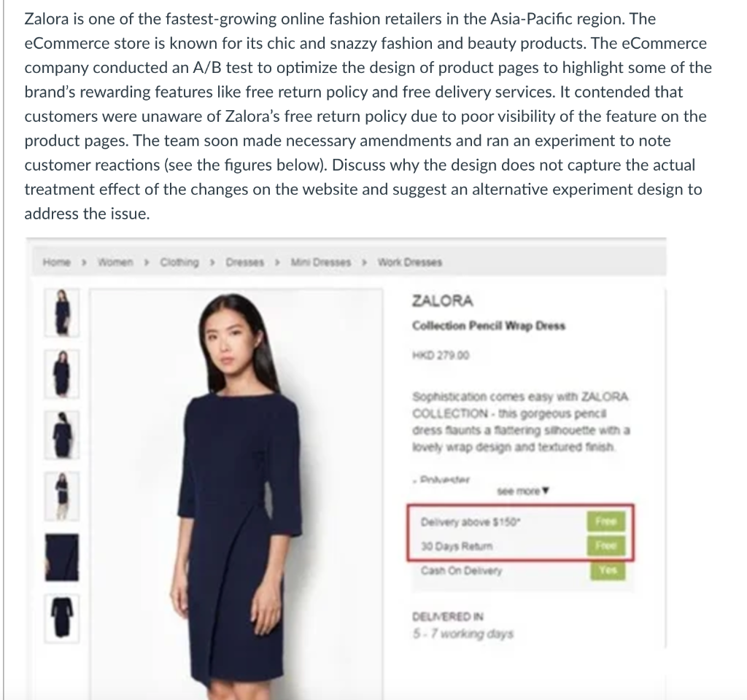Open the Work Dresses breadcrumb

pos(410,262)
